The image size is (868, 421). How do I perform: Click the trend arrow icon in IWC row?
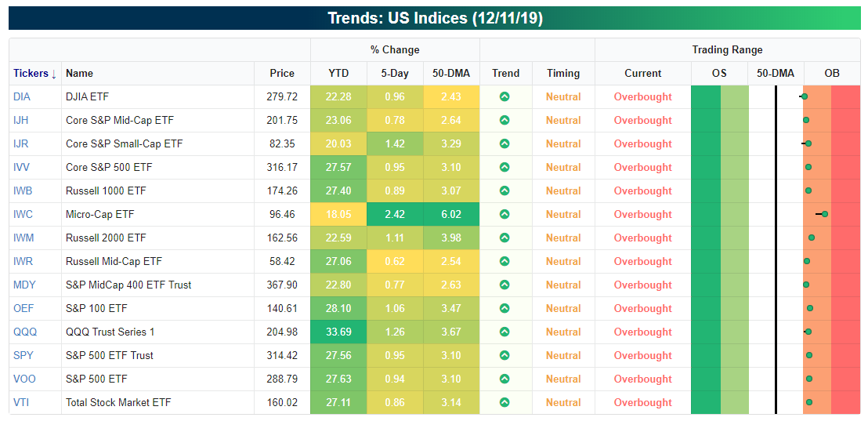505,215
